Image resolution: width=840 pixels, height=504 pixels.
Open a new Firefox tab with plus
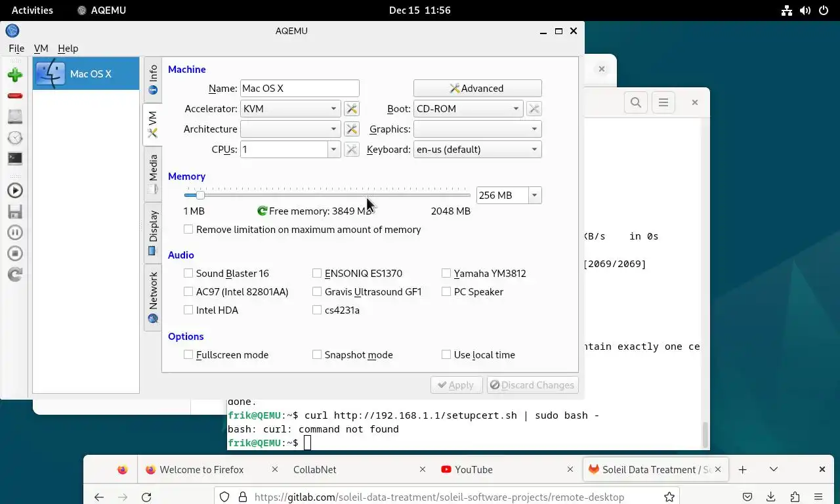(742, 469)
